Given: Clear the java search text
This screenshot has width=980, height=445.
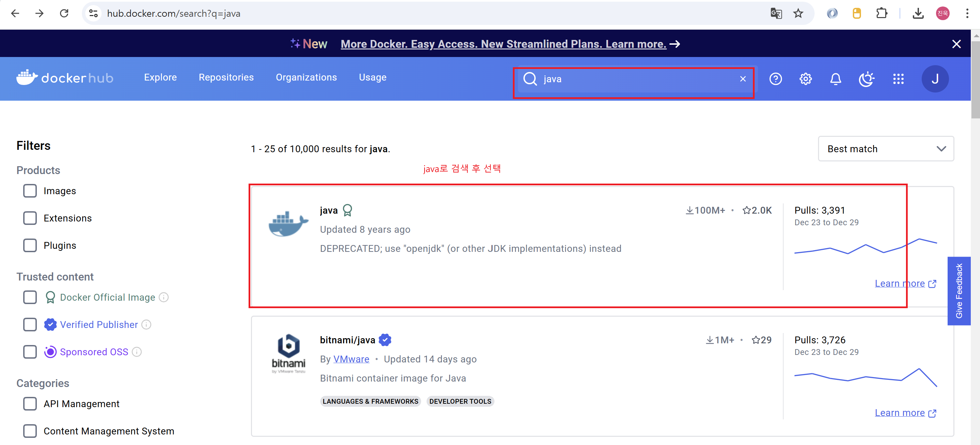Looking at the screenshot, I should pyautogui.click(x=743, y=79).
